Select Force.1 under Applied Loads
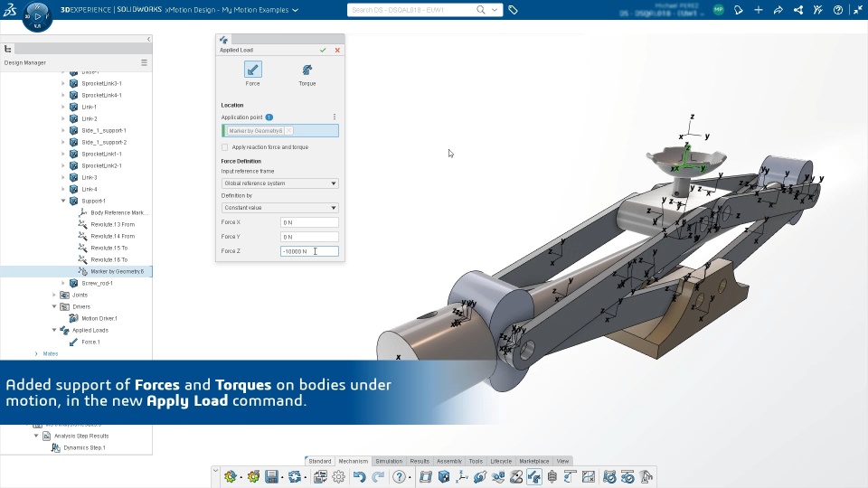868x488 pixels. tap(90, 342)
